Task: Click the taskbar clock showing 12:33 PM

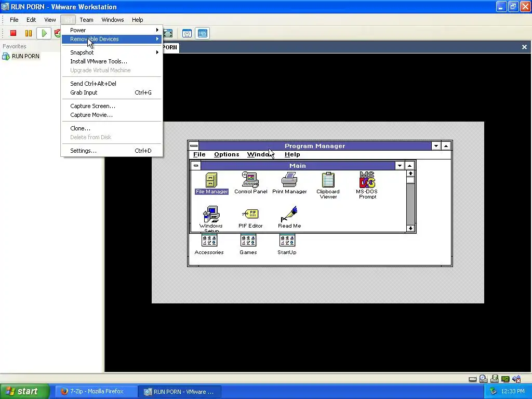Action: [513, 392]
